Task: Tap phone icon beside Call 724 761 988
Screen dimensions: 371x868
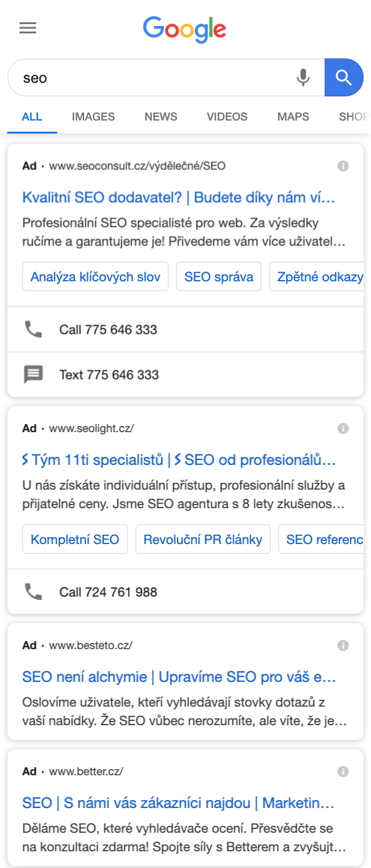Action: click(33, 592)
